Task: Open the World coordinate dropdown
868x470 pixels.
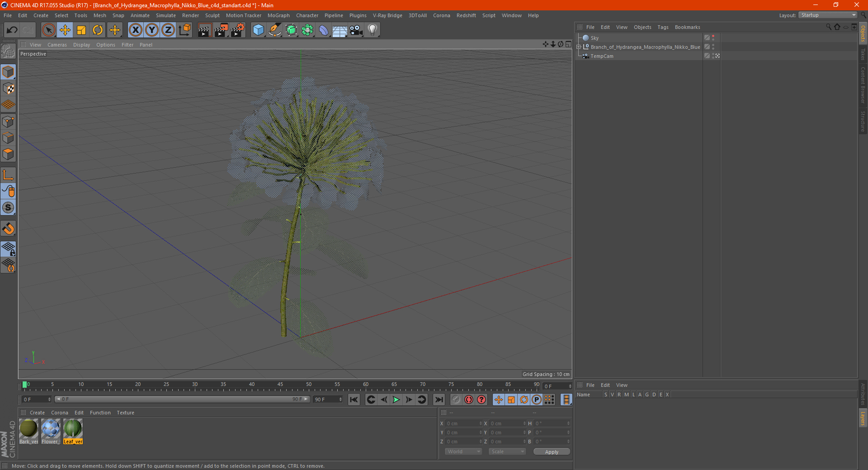Action: [463, 451]
